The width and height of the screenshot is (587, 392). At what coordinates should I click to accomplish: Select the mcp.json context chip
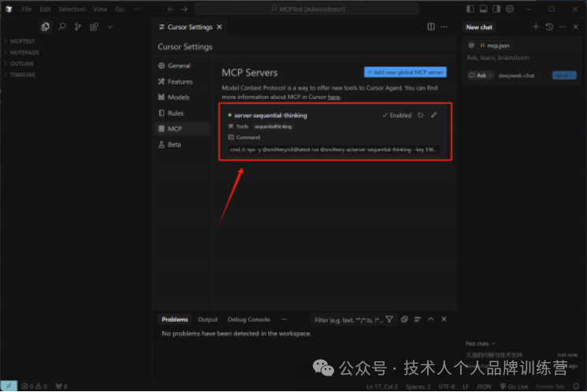click(495, 45)
